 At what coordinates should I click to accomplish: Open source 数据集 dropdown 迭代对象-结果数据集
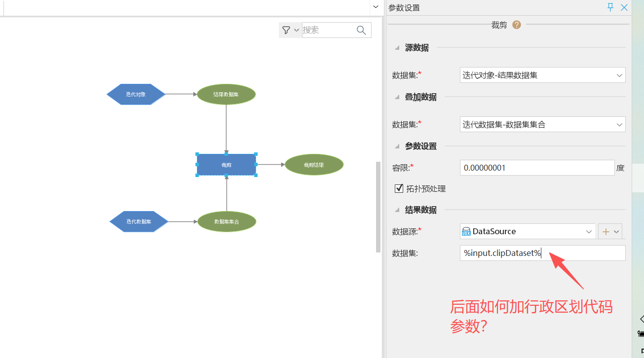coord(542,75)
